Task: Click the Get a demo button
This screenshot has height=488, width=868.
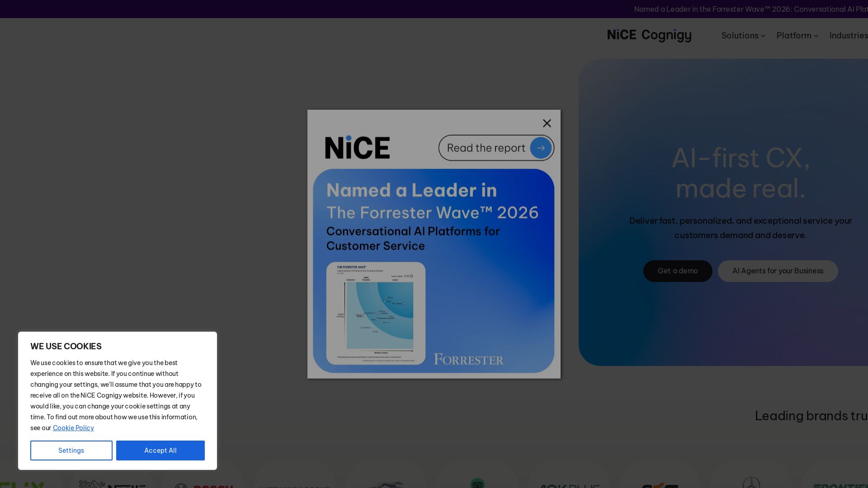Action: 678,271
